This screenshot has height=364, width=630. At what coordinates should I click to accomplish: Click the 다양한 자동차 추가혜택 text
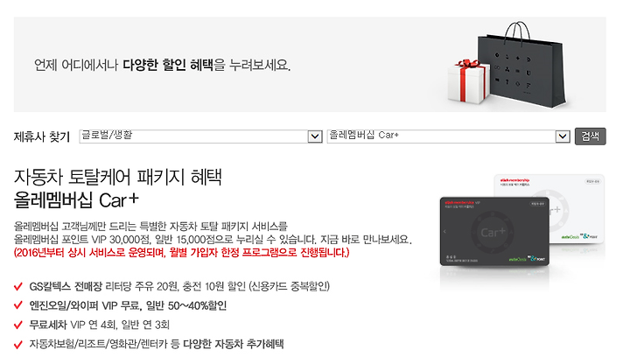pyautogui.click(x=234, y=344)
